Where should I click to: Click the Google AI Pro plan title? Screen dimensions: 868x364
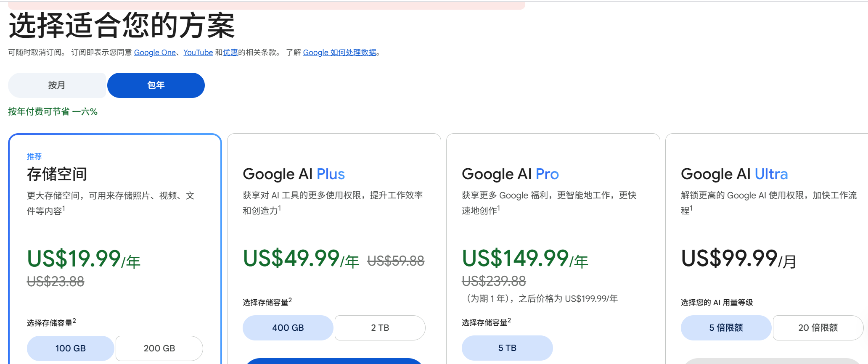pos(511,174)
